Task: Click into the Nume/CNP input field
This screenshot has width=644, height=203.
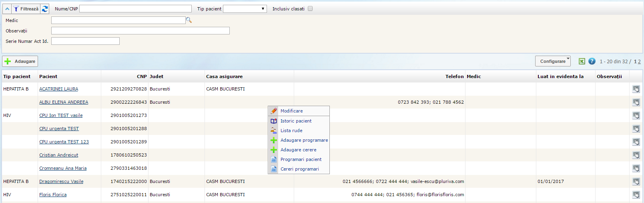Action: 135,9
